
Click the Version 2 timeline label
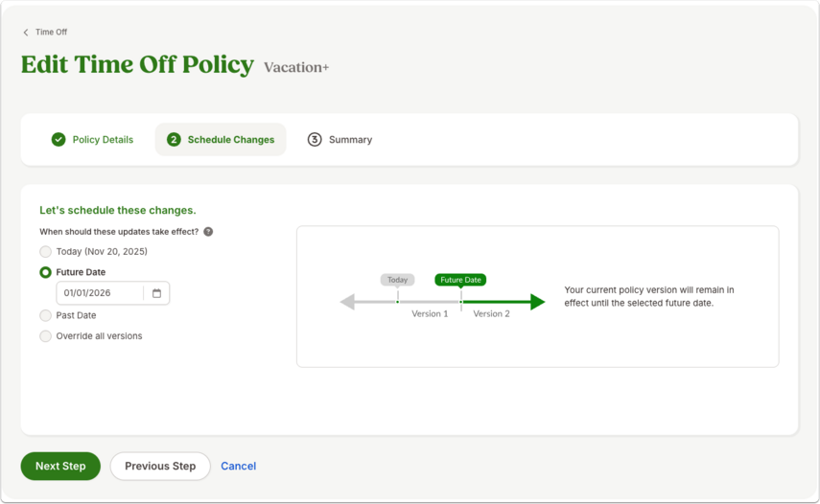(x=492, y=314)
